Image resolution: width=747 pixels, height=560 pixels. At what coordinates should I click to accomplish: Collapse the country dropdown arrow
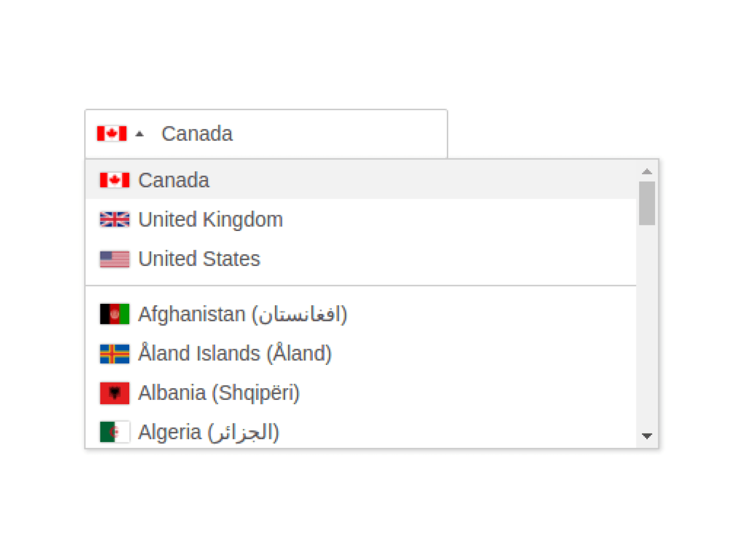tap(139, 134)
